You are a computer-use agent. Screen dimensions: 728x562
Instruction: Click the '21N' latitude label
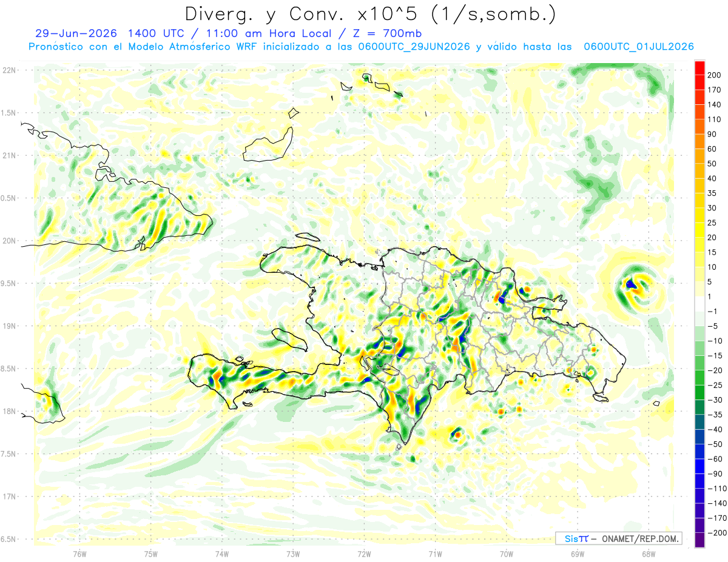pyautogui.click(x=9, y=155)
